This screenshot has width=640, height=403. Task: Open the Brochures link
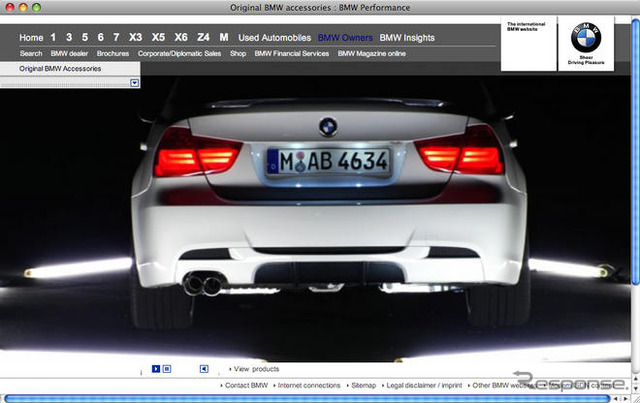(113, 53)
